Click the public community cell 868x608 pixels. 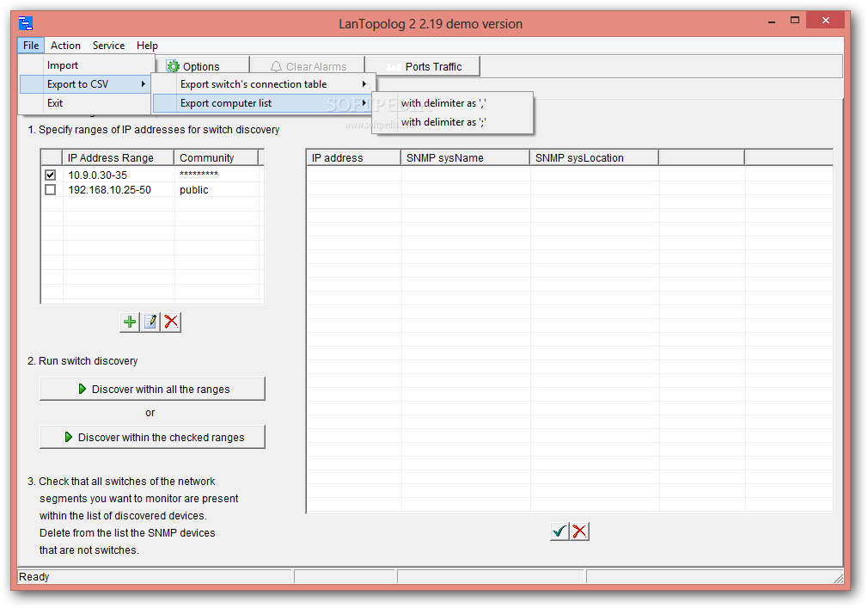217,190
